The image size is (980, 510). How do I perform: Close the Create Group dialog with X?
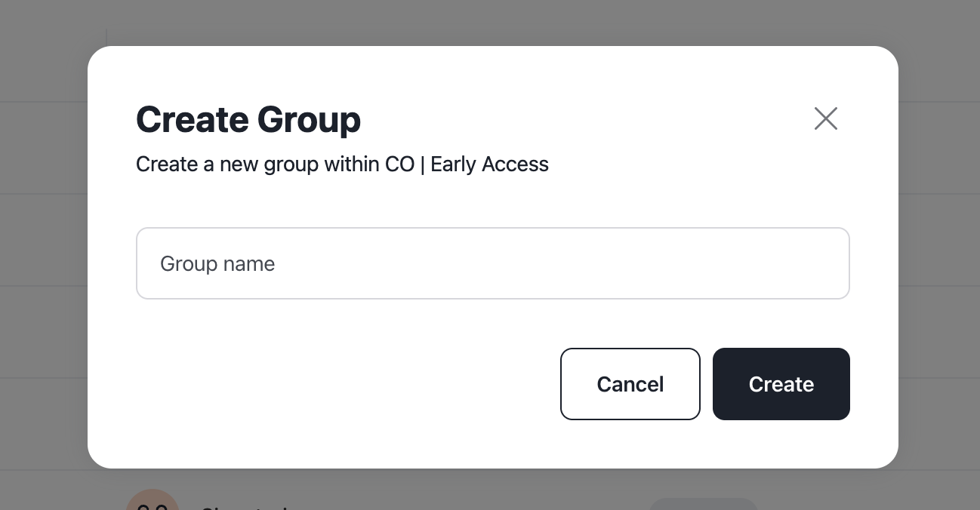tap(826, 118)
